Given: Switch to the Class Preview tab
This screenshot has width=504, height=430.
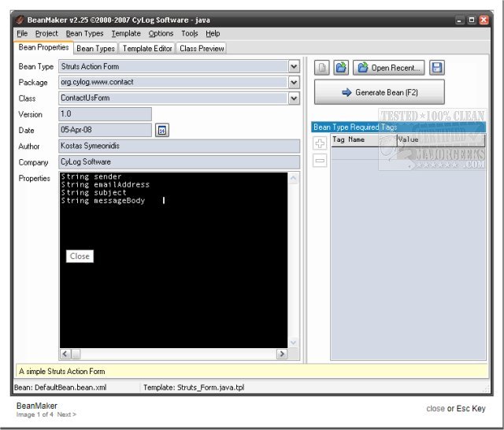Looking at the screenshot, I should coord(202,49).
